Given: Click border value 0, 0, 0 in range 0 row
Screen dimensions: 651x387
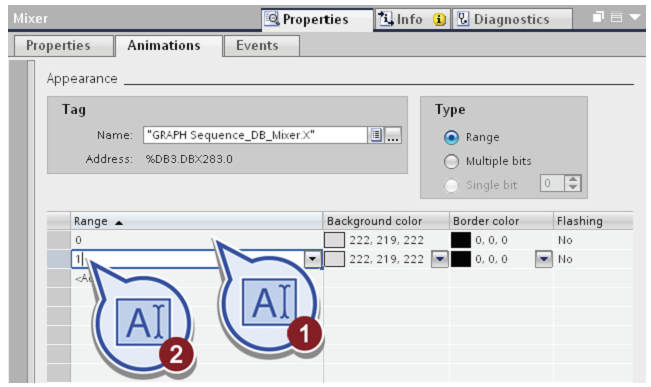Looking at the screenshot, I should pyautogui.click(x=492, y=240).
